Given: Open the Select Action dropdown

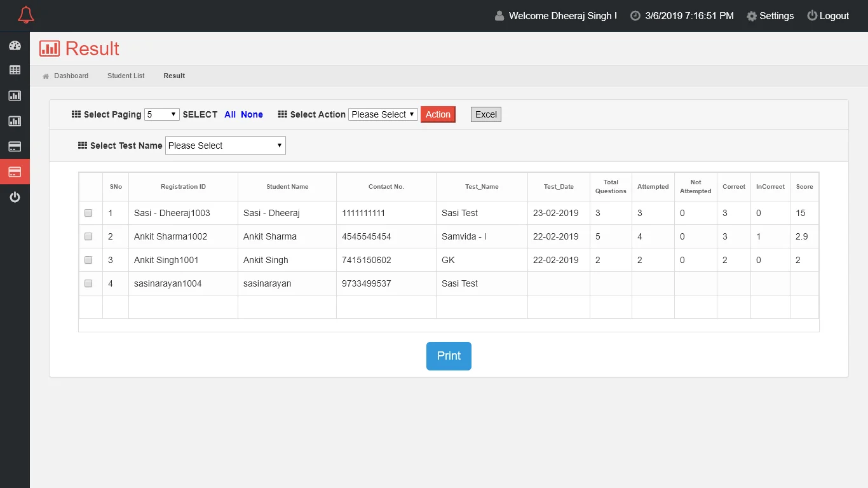Looking at the screenshot, I should (383, 114).
